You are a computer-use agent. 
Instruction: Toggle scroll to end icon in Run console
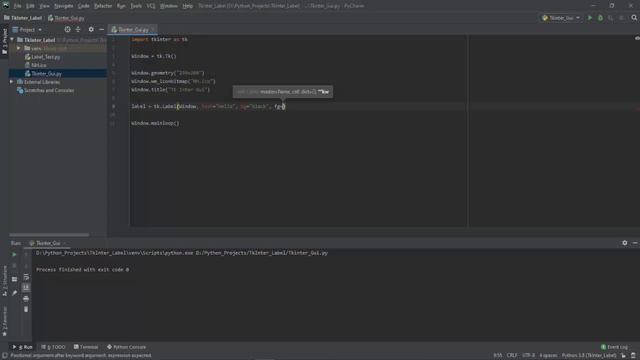click(x=26, y=288)
